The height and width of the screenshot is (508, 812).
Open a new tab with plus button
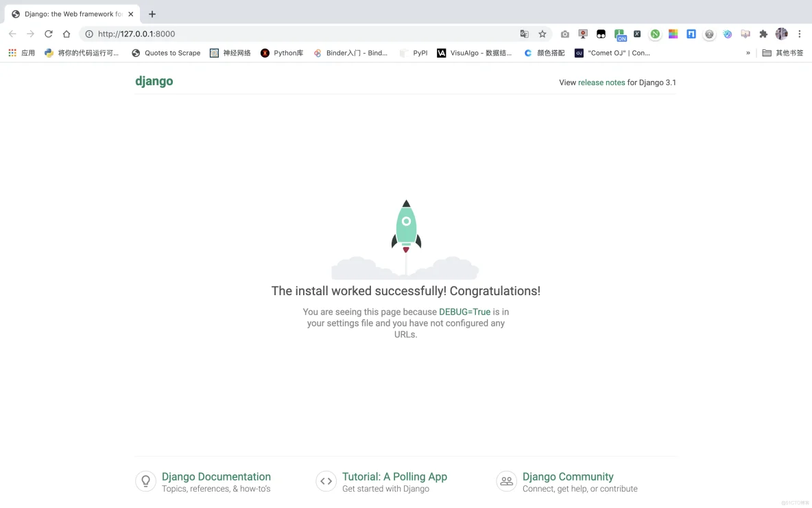152,14
